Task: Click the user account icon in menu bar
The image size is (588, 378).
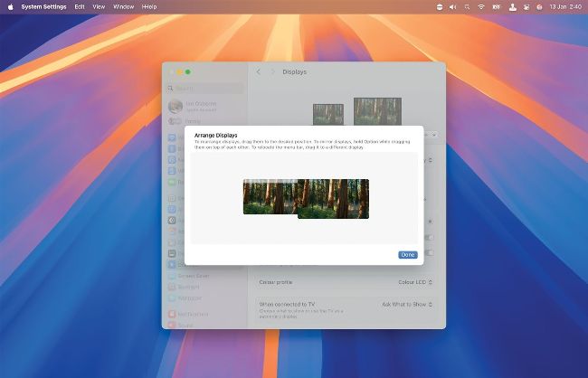Action: pos(512,6)
